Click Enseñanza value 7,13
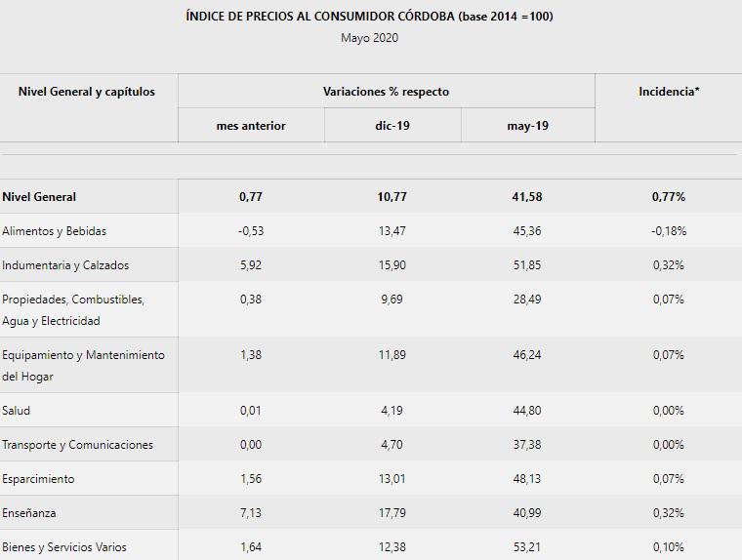 coord(251,513)
